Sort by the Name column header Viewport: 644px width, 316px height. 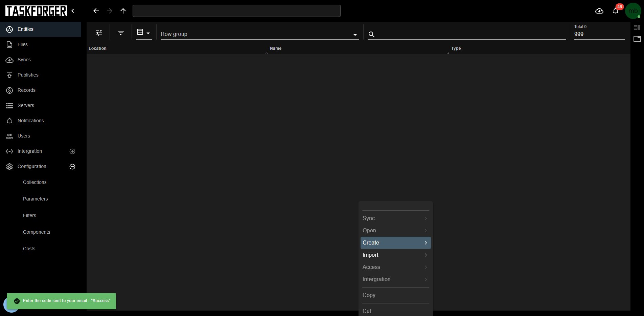[276, 48]
